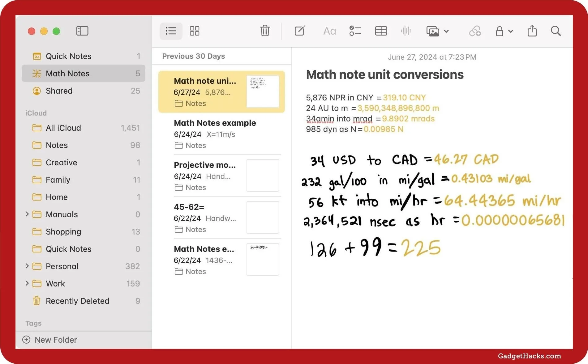Viewport: 588px width, 364px height.
Task: Click the '24 AU to m' text
Action: click(x=327, y=108)
